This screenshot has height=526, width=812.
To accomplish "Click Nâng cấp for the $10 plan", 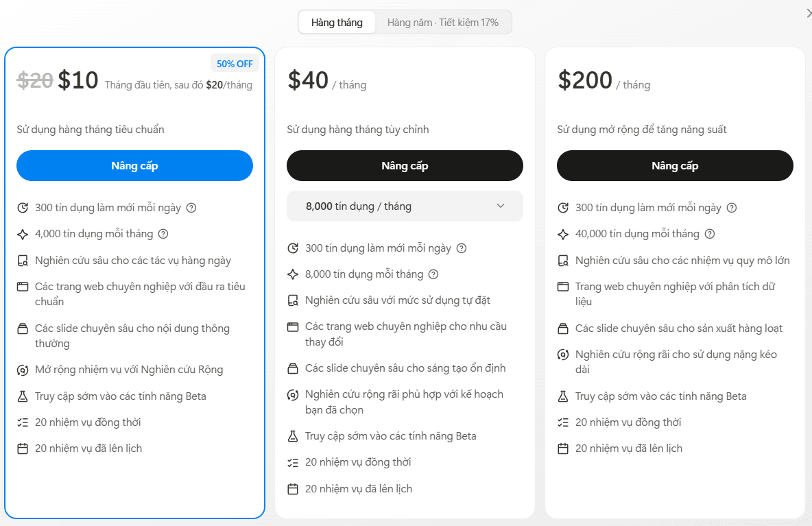I will pyautogui.click(x=134, y=166).
